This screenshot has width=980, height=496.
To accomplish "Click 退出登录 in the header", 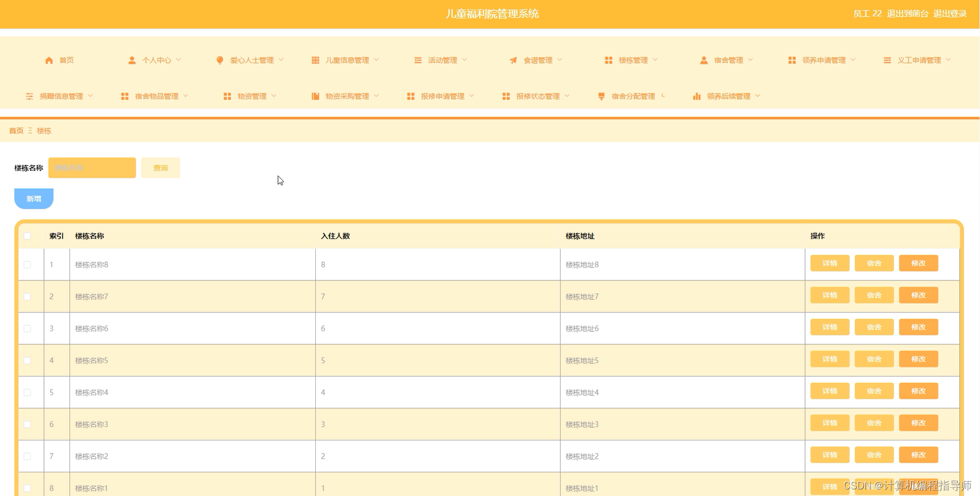I will [950, 14].
